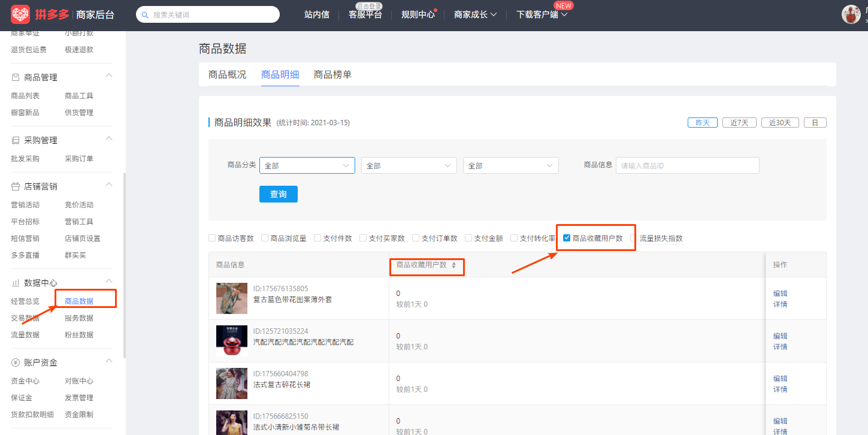Switch to the 商品明细 tab

pos(280,75)
